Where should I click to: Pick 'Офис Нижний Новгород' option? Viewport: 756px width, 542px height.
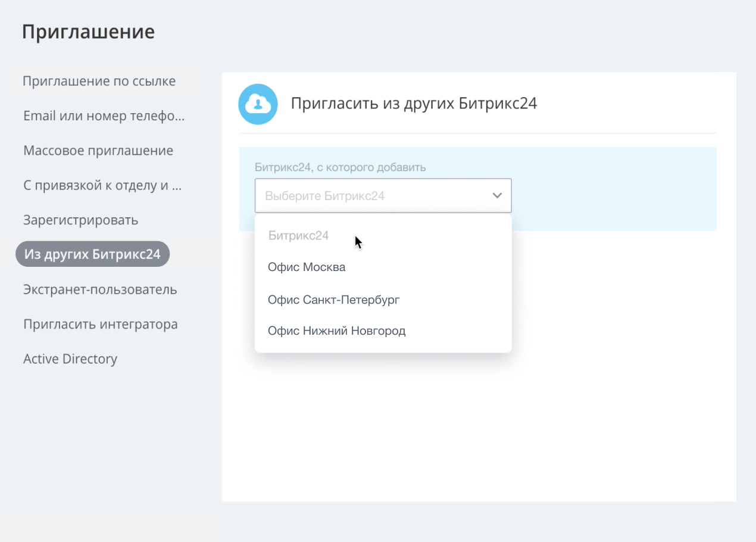[336, 331]
